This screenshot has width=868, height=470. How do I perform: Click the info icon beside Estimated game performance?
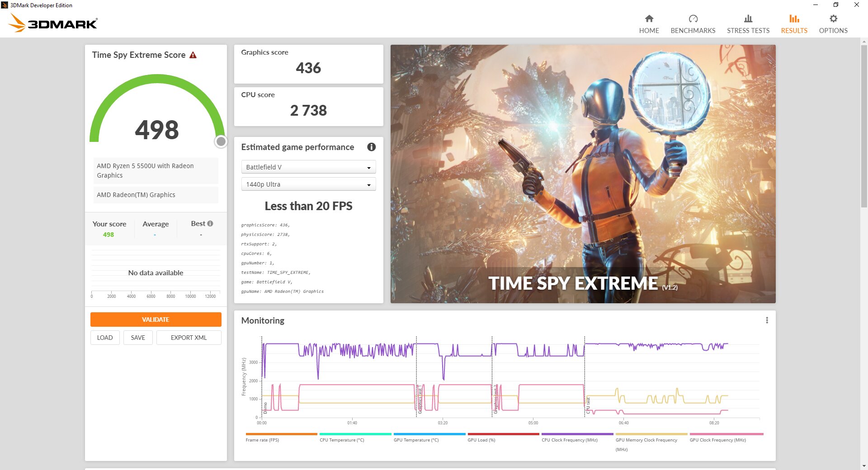[x=372, y=147]
